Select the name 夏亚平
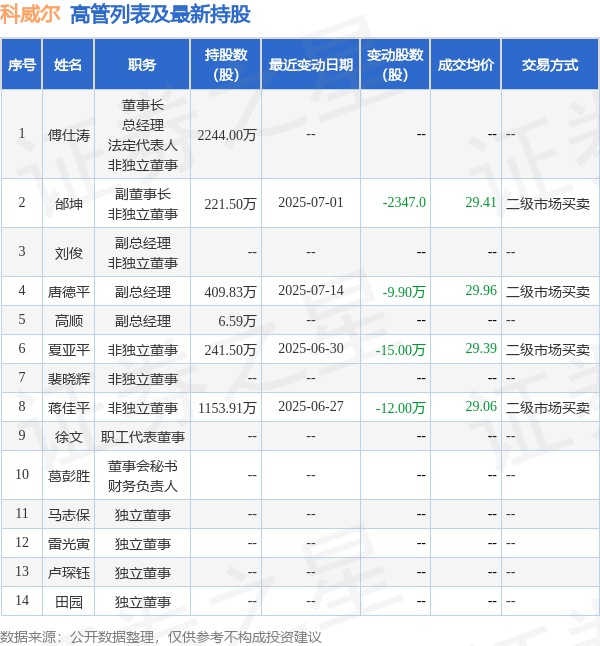The image size is (600, 646). coord(68,350)
